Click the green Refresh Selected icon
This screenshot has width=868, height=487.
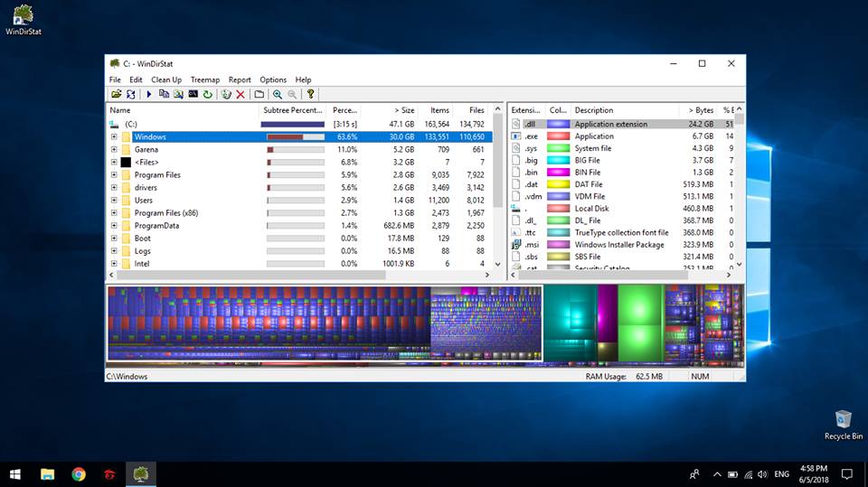point(207,94)
